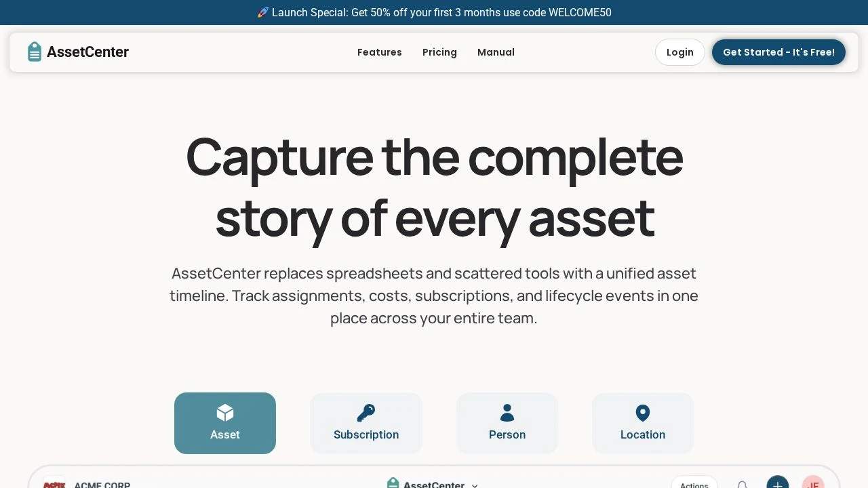Click the AssetCenter logo icon in the navbar
This screenshot has width=868, height=488.
[35, 51]
